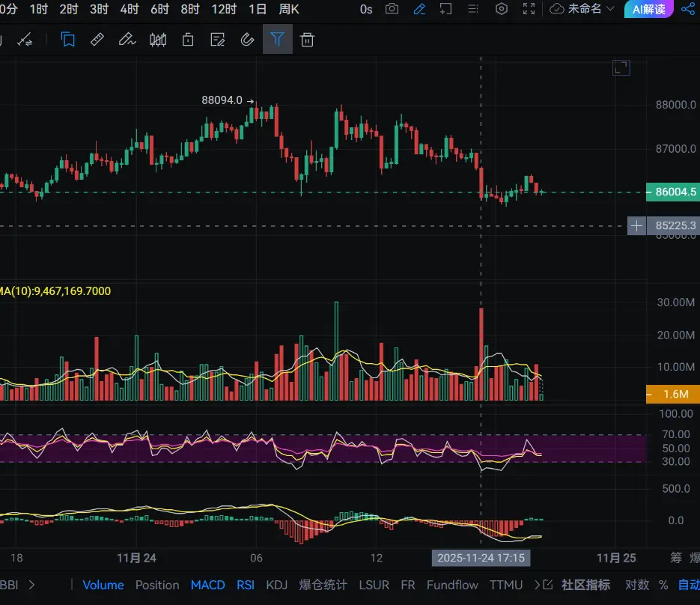Click the lock drawings icon
The height and width of the screenshot is (605, 700).
point(188,40)
